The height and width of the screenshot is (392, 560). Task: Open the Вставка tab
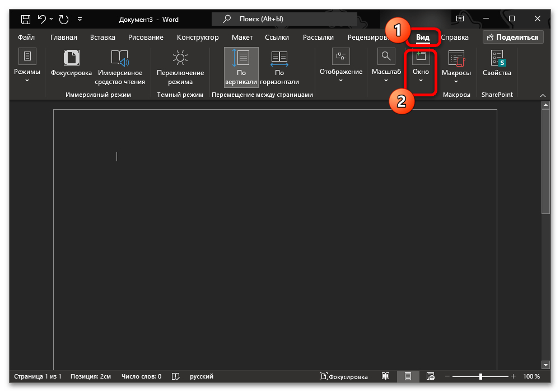(x=102, y=38)
